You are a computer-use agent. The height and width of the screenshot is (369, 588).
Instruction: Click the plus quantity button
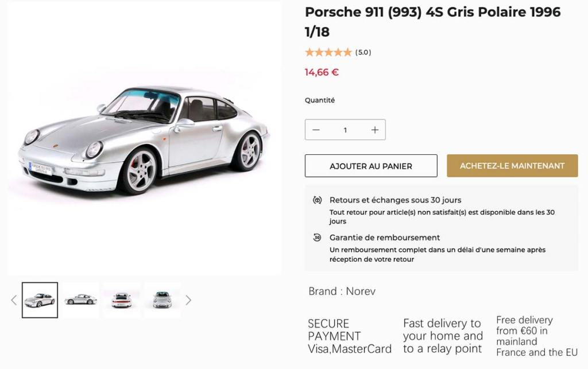coord(375,130)
